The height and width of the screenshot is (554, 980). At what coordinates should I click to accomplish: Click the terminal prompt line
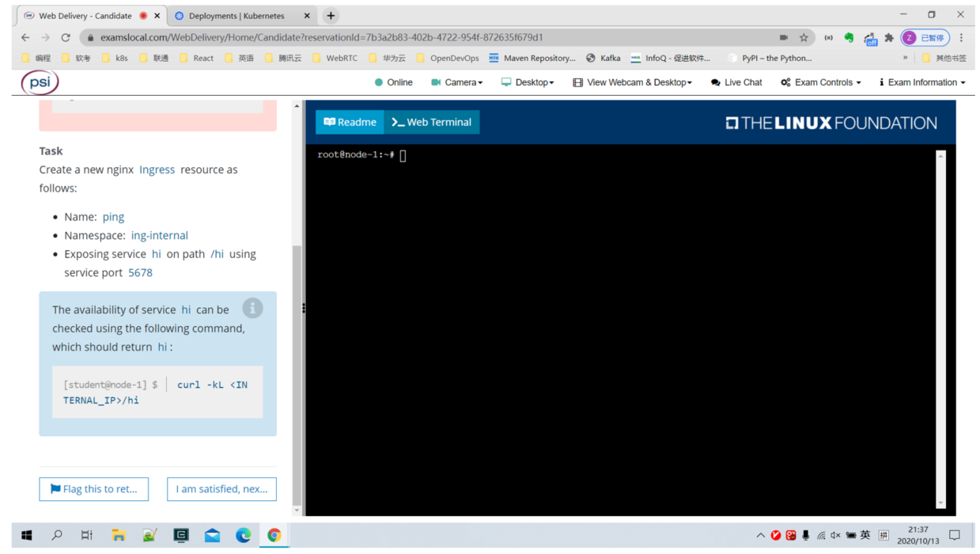point(361,155)
